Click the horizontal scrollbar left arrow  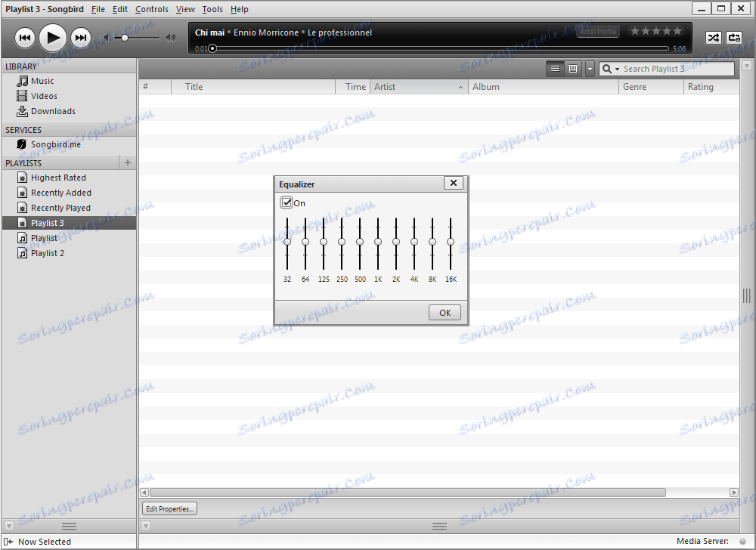(x=144, y=493)
